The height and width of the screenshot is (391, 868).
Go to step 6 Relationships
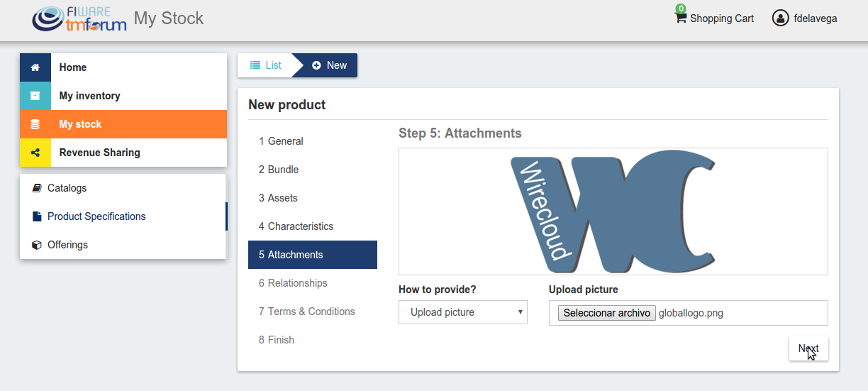(x=313, y=283)
